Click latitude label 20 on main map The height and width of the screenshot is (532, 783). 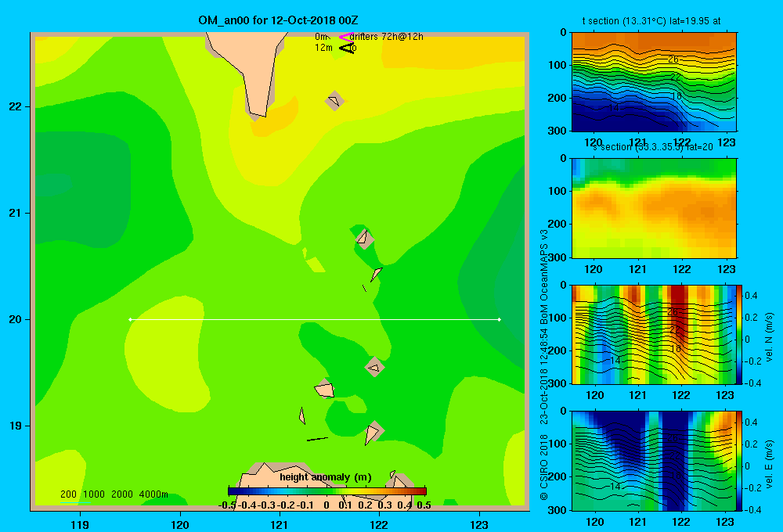[16, 319]
